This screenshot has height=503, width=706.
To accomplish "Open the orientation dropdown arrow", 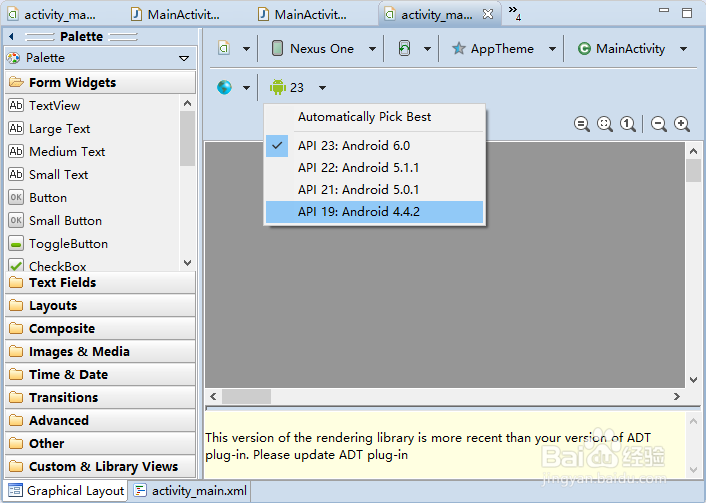I will click(x=427, y=49).
